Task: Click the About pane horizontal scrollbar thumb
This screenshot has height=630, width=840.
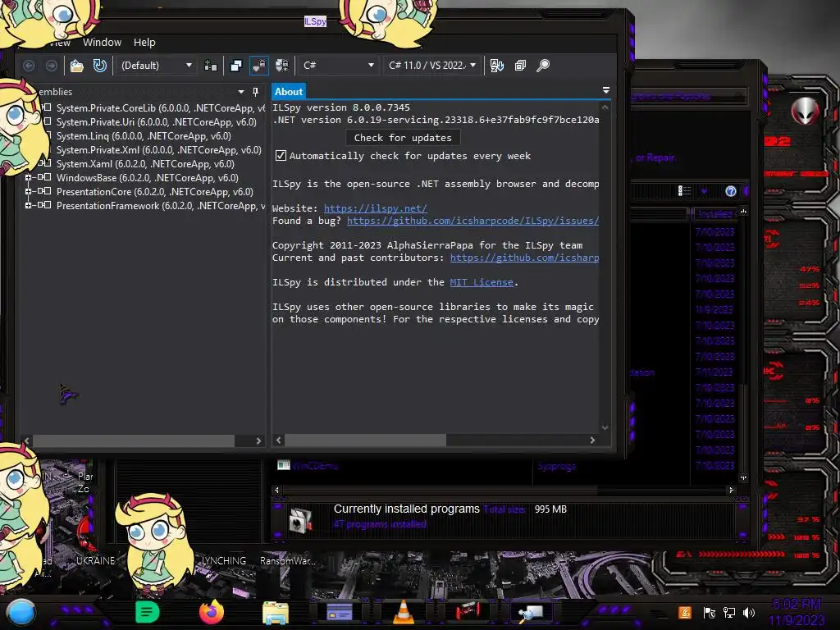Action: coord(365,440)
